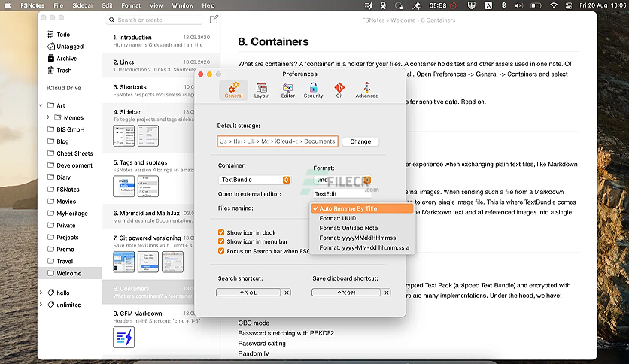
Task: Toggle Show icon in dock checkbox
Action: click(221, 232)
